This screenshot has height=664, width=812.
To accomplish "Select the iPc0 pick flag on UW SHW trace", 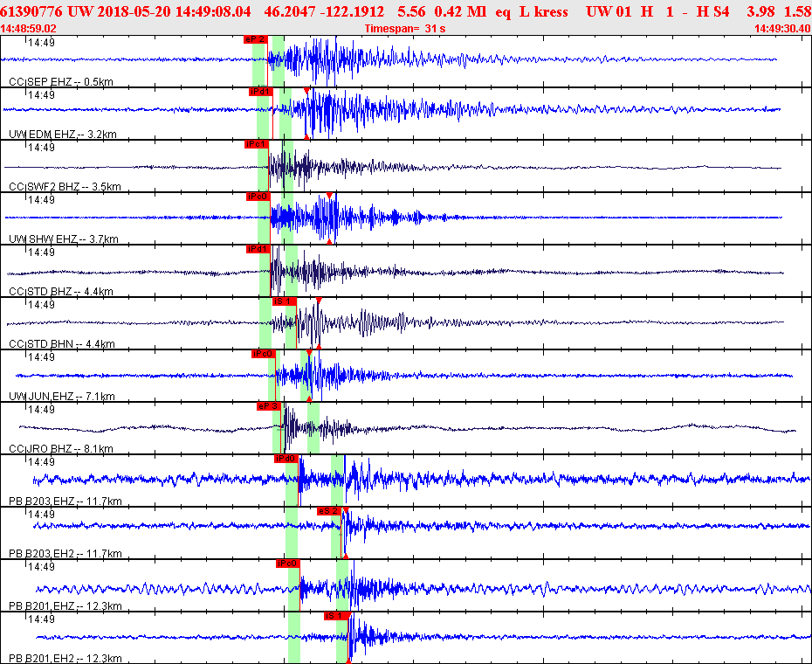I will click(x=258, y=197).
